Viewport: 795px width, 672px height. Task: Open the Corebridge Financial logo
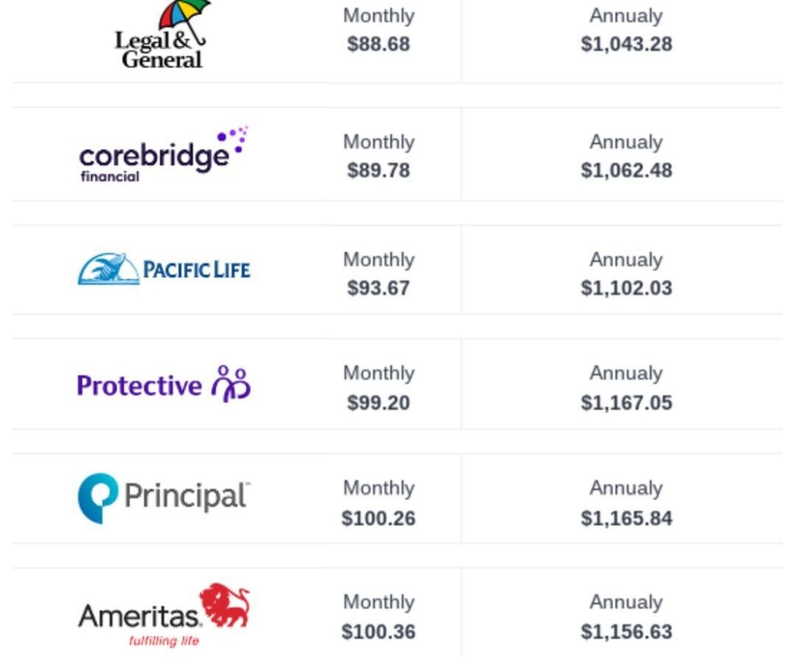163,155
